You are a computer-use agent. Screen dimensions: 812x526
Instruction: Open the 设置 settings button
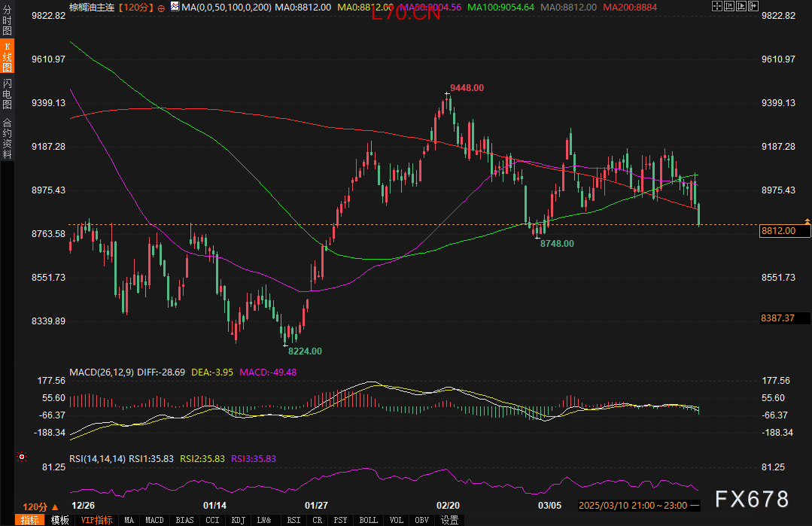pos(449,520)
